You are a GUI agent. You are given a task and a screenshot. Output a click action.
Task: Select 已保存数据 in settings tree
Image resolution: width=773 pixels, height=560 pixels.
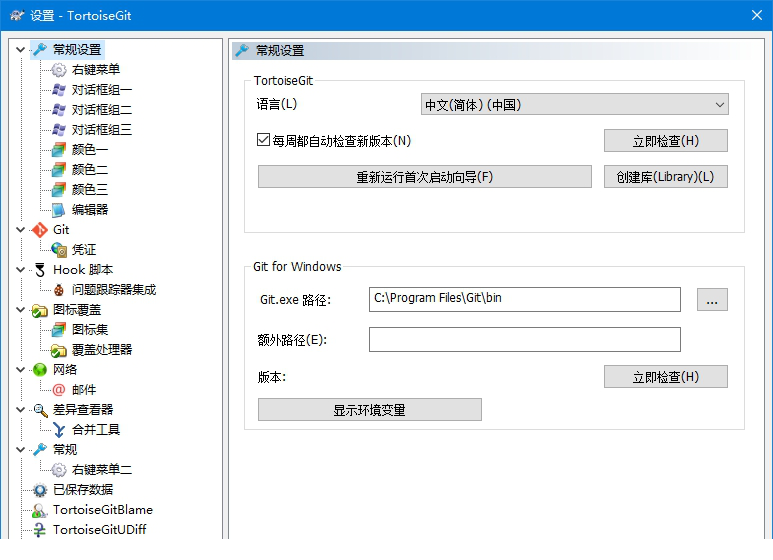click(x=83, y=490)
